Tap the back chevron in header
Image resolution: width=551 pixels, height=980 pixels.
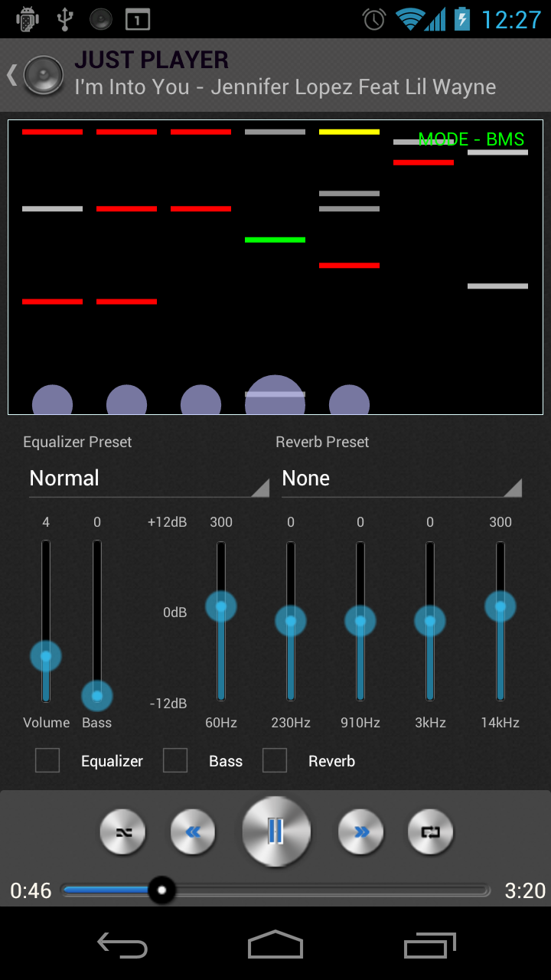tap(11, 74)
